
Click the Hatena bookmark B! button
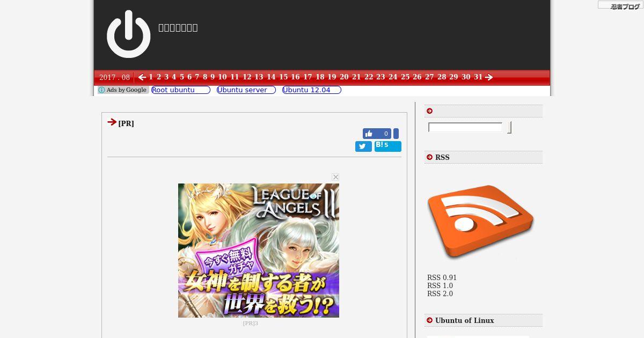[388, 146]
